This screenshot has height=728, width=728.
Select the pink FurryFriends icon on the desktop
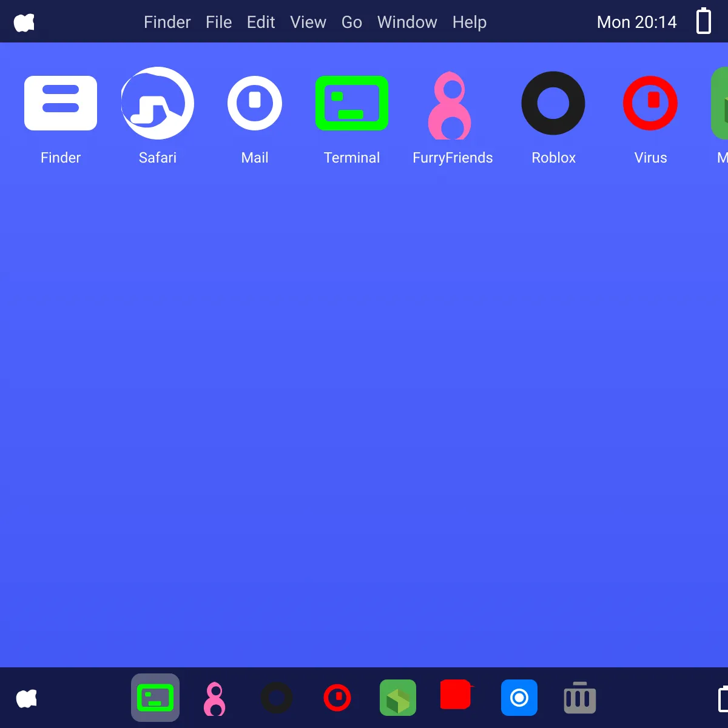(450, 105)
